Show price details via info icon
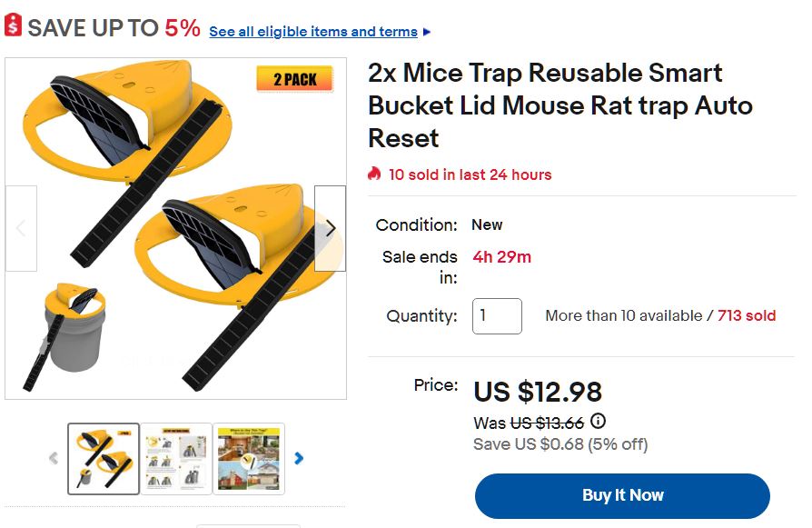The height and width of the screenshot is (528, 812). [x=598, y=422]
